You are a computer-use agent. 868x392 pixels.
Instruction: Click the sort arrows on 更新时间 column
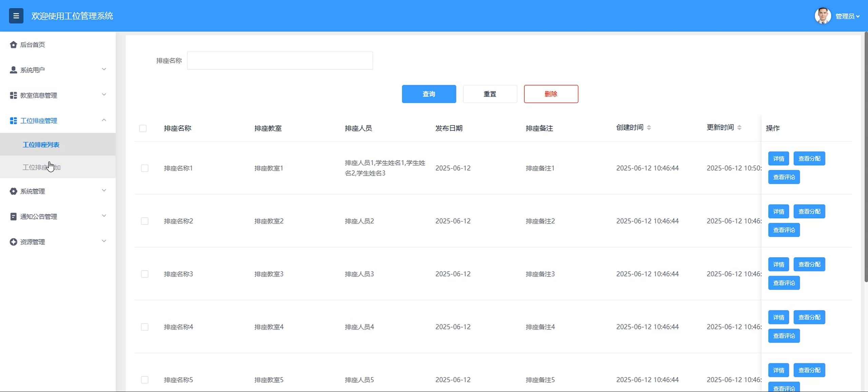(739, 128)
